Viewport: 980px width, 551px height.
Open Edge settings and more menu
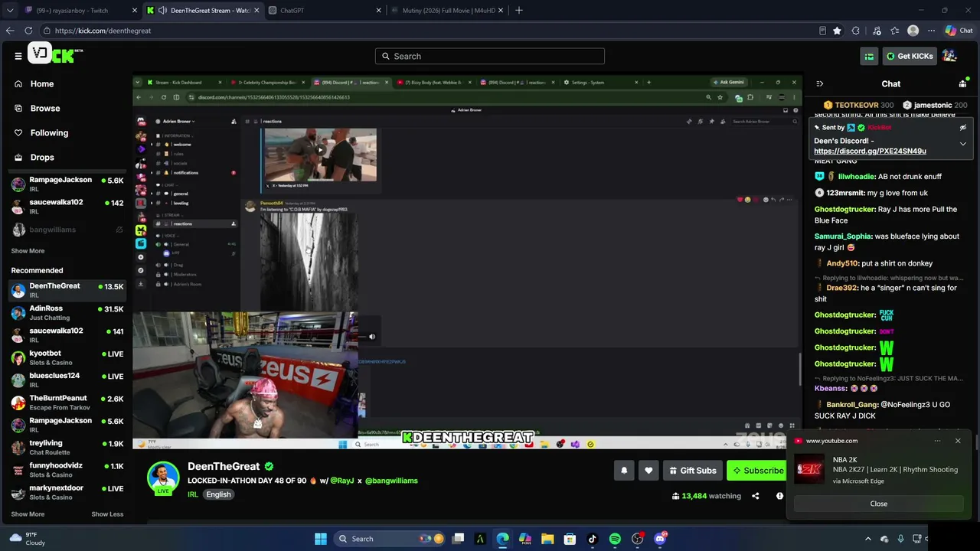(x=931, y=31)
